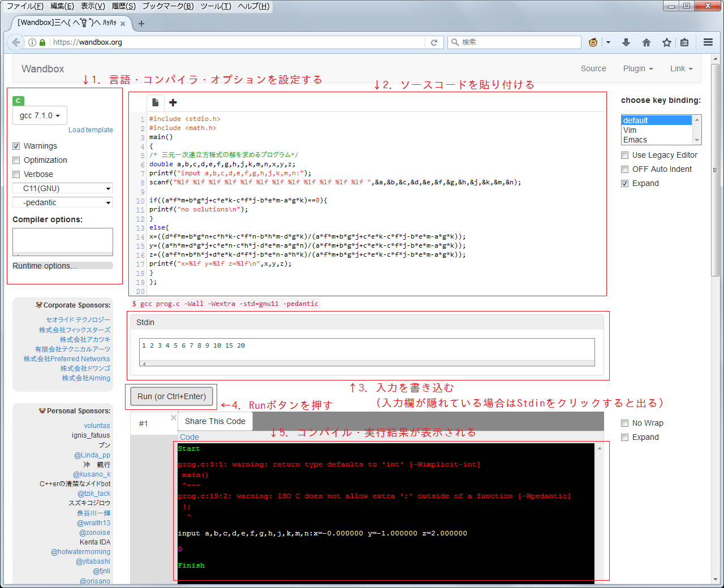Screen dimensions: 724x588
Task: Select the file document tab icon in editor
Action: click(x=156, y=102)
